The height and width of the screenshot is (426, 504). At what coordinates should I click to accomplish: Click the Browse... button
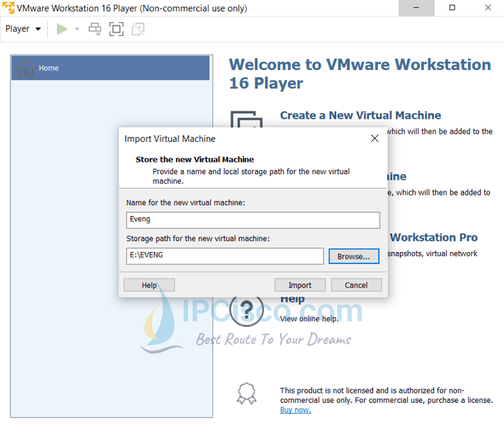click(x=354, y=256)
